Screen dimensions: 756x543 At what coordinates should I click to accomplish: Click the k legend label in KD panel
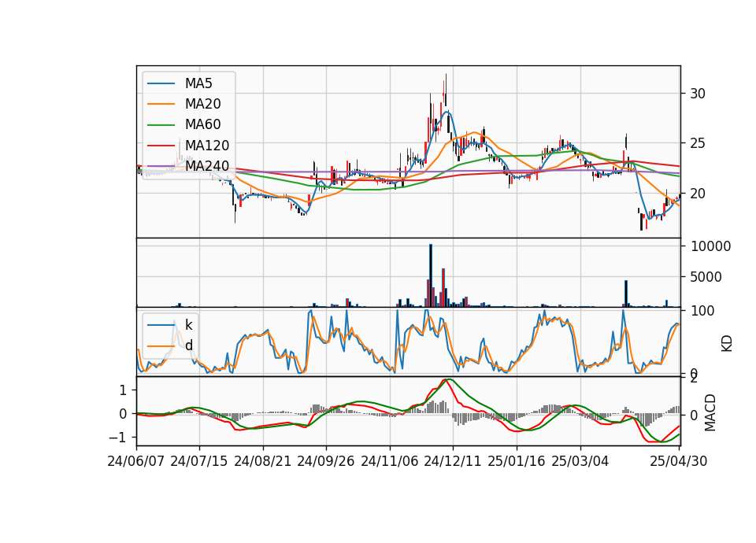click(x=188, y=325)
